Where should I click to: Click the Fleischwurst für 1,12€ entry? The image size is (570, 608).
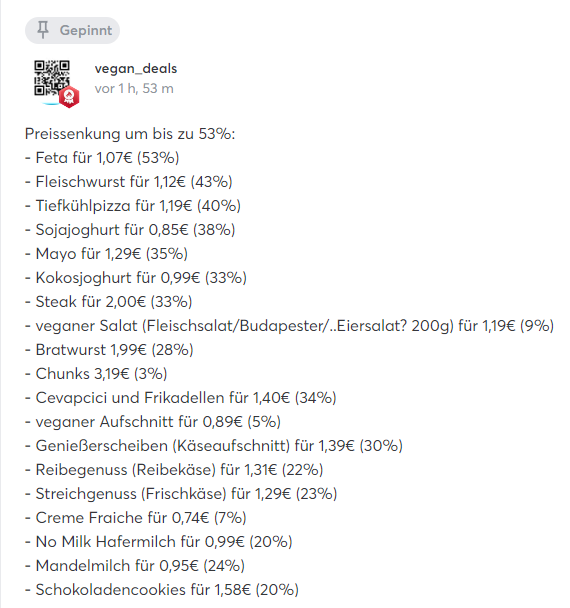coord(129,182)
